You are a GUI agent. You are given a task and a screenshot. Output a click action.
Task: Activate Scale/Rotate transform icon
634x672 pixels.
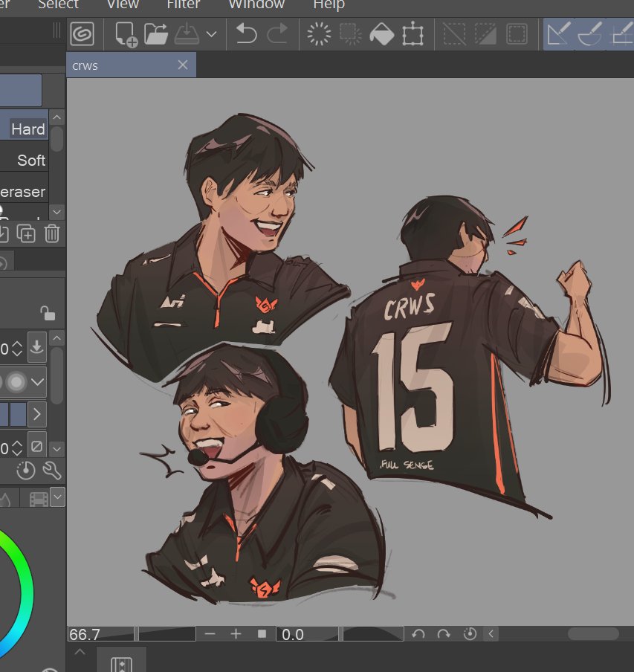(413, 34)
